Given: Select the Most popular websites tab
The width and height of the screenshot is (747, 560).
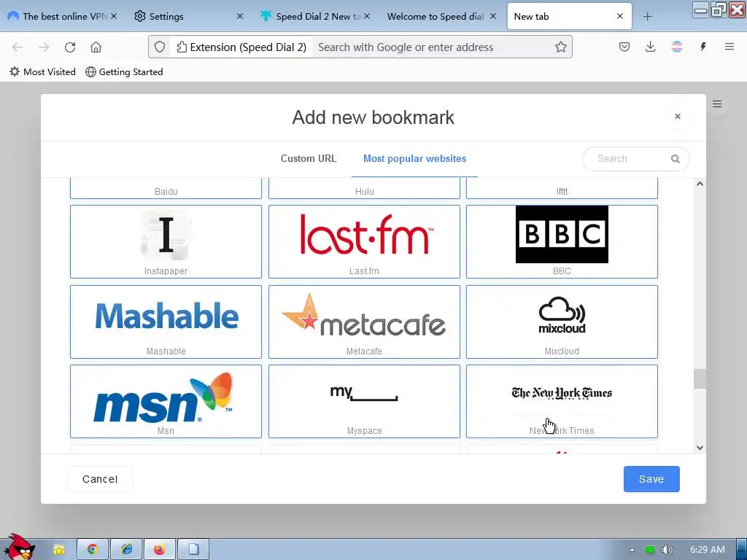Looking at the screenshot, I should (414, 158).
